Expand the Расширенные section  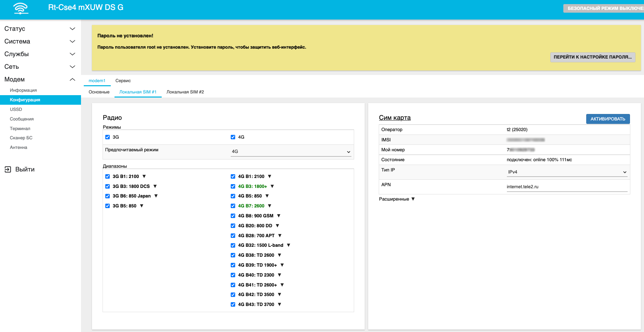click(397, 199)
